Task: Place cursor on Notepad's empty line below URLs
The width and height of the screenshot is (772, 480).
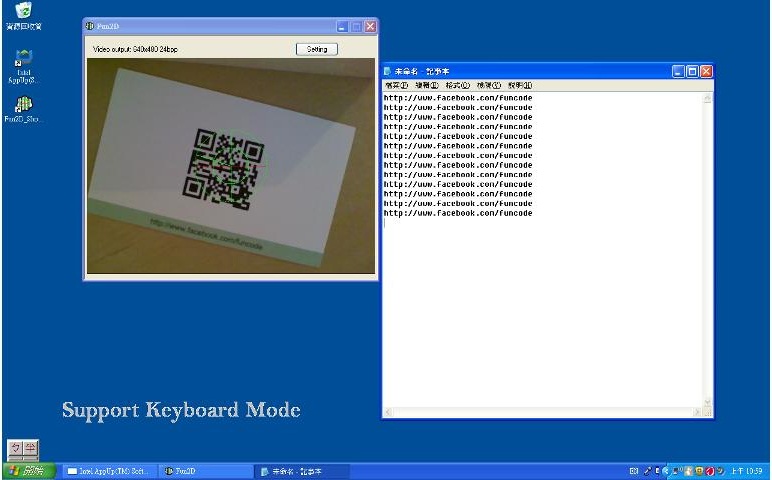Action: click(543, 223)
